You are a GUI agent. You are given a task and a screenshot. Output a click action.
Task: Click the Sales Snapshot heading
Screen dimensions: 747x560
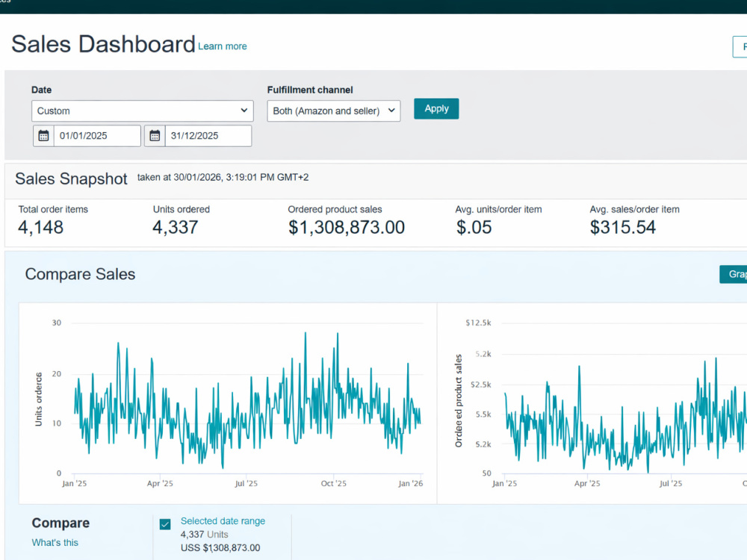pyautogui.click(x=71, y=178)
